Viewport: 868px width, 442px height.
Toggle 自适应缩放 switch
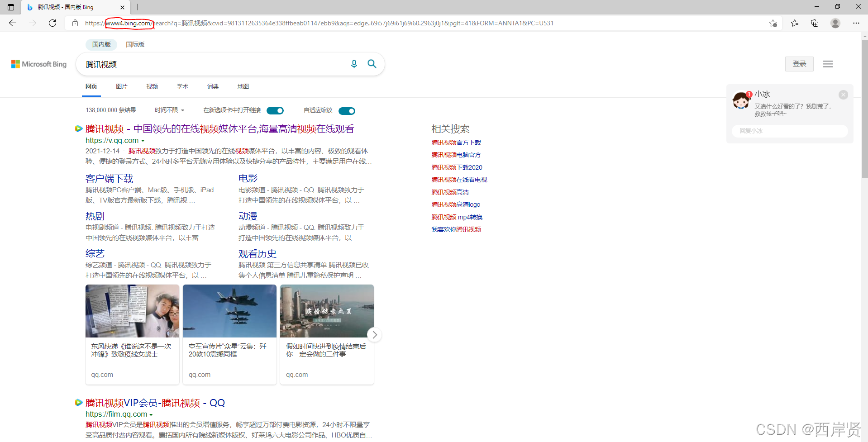click(347, 111)
